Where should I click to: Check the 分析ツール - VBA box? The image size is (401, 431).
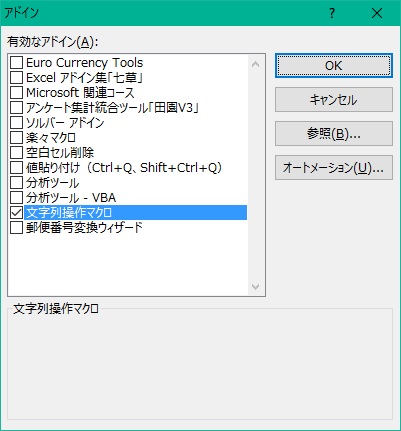pos(16,198)
